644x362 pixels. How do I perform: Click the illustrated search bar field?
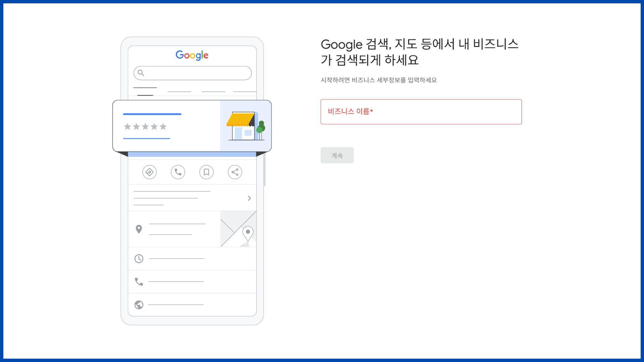pyautogui.click(x=193, y=73)
